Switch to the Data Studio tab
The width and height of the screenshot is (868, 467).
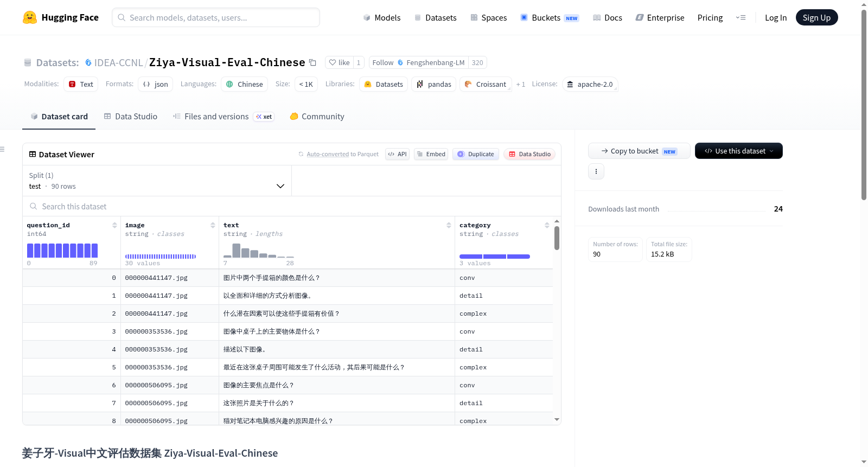point(131,116)
